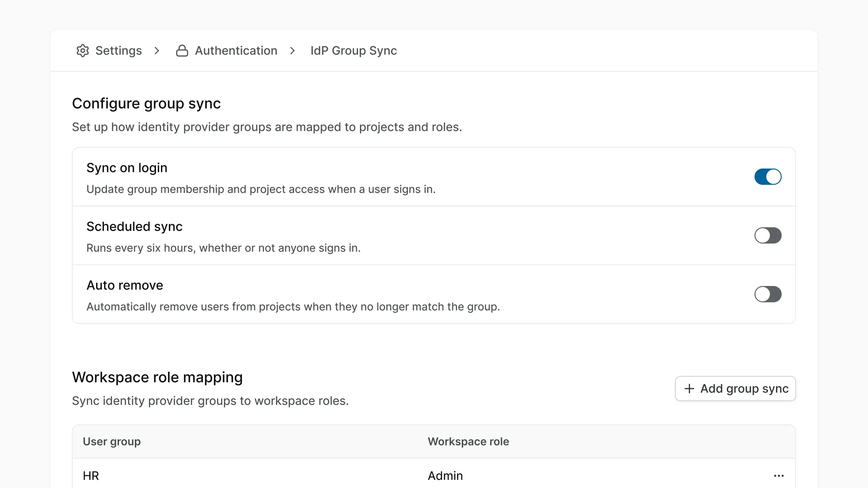Viewport: 868px width, 488px height.
Task: Open the more options menu for HR row
Action: (x=778, y=476)
